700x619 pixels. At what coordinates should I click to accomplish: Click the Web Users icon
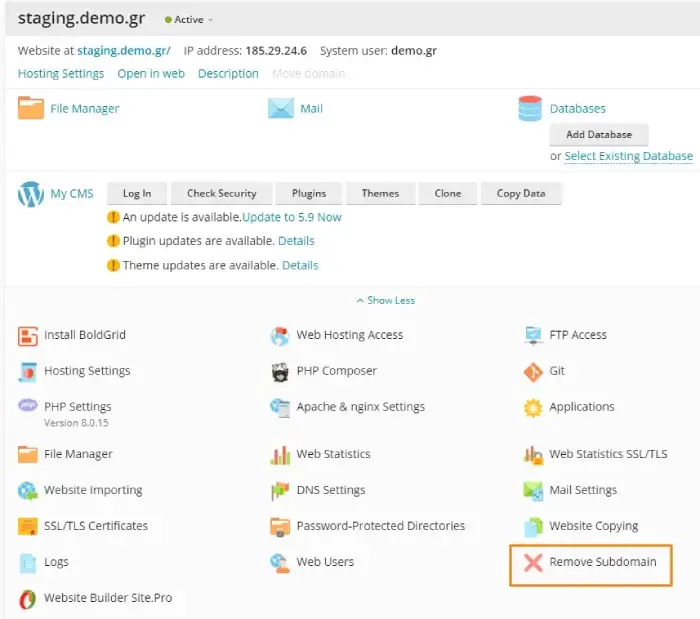(280, 563)
